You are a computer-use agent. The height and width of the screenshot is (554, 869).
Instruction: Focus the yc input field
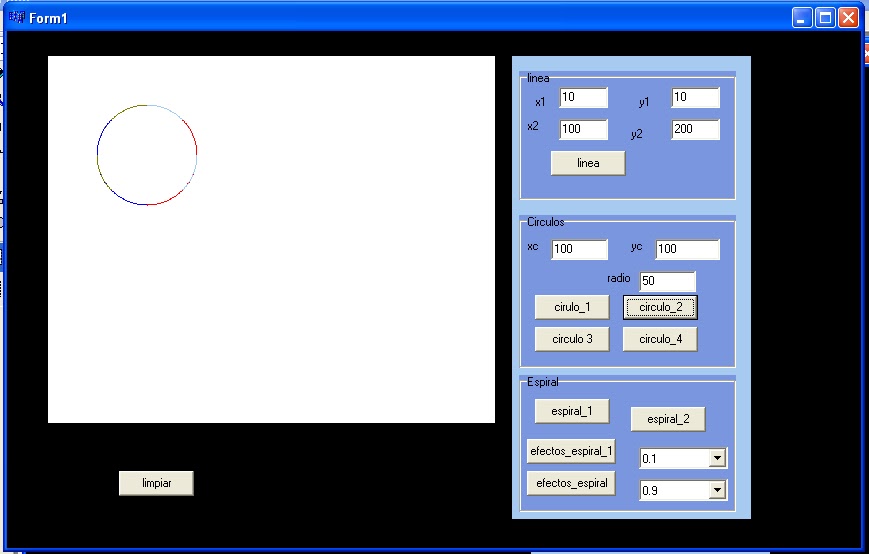688,249
